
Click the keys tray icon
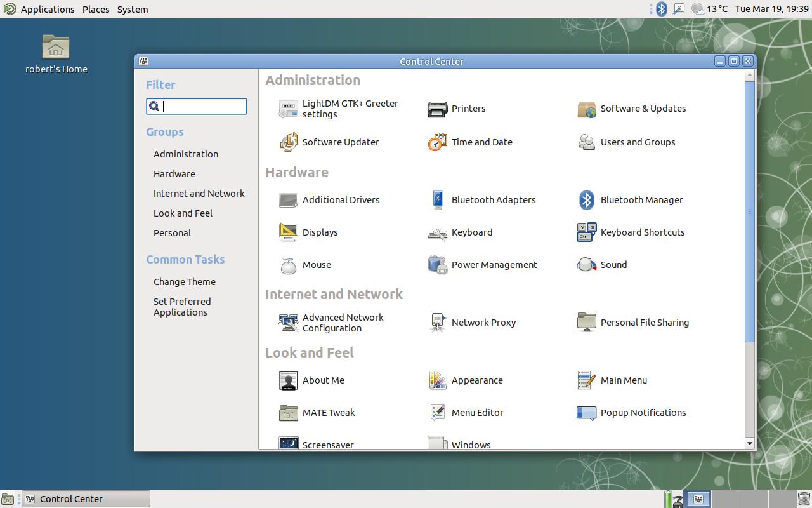click(679, 9)
